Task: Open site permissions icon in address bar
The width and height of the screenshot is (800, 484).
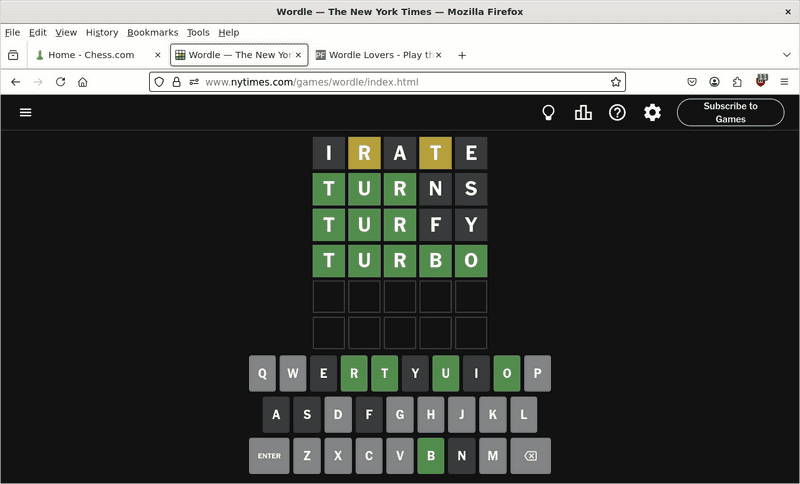Action: click(x=194, y=82)
